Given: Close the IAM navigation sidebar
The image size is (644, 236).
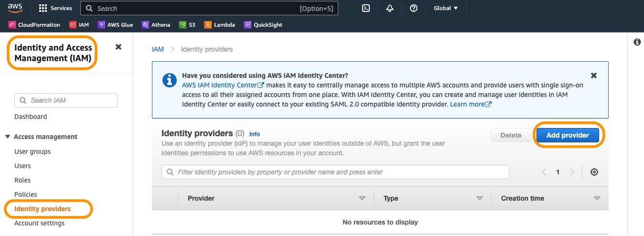Looking at the screenshot, I should tap(118, 47).
